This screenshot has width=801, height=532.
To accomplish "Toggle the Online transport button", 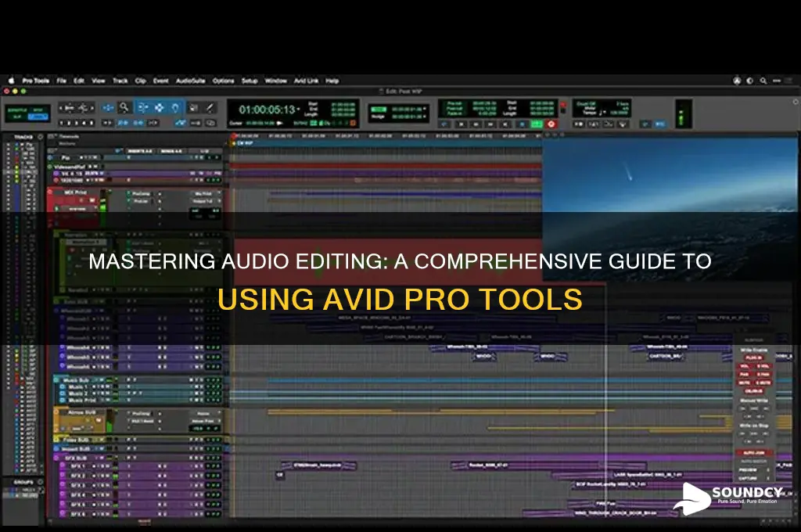I will 444,124.
